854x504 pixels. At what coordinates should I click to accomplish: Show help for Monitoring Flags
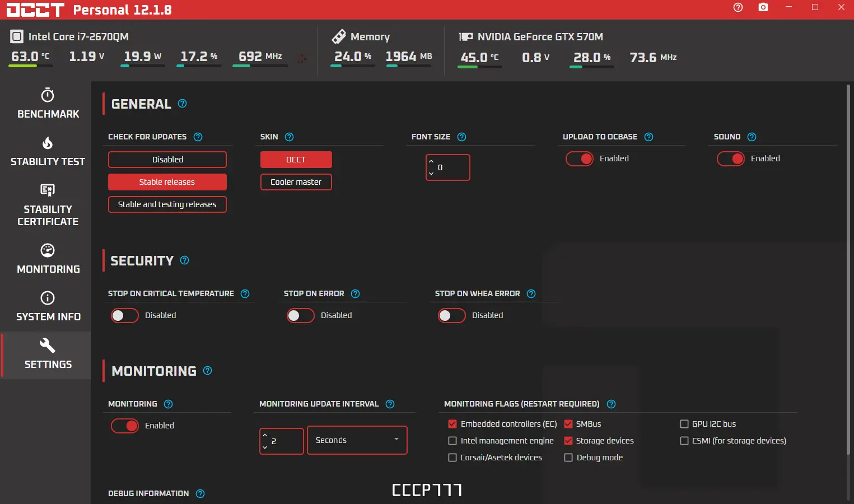pos(612,404)
